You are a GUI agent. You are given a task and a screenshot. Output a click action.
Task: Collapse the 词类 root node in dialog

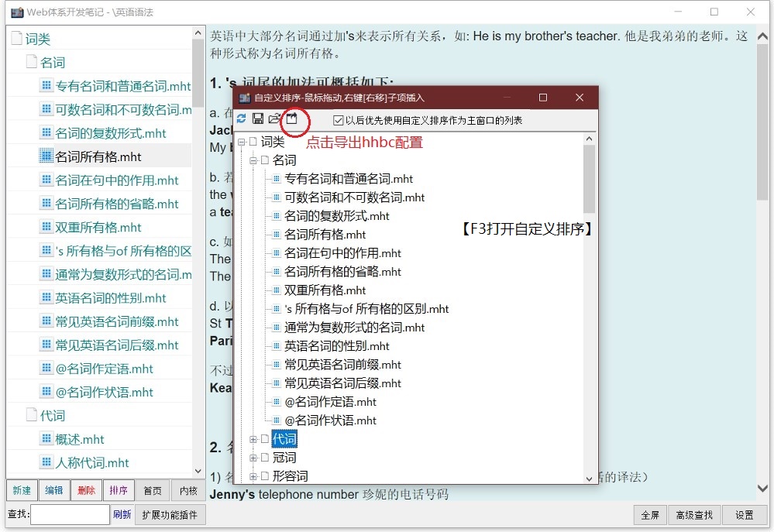(242, 142)
